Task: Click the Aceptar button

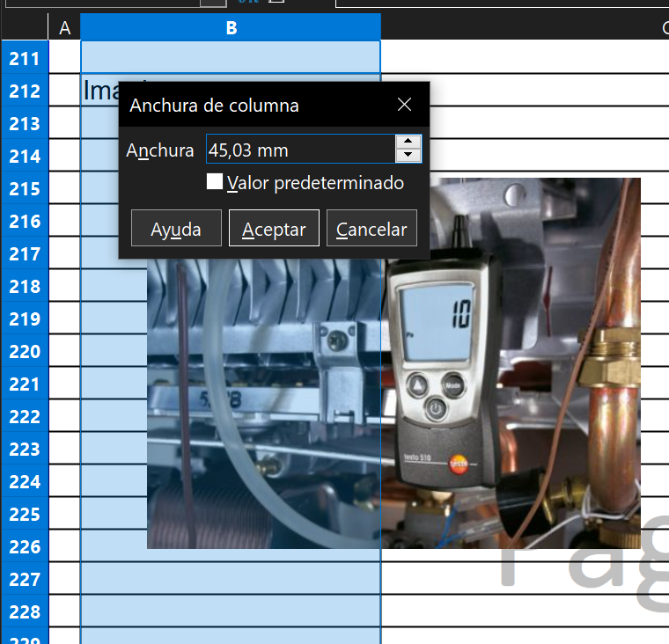Action: click(274, 229)
